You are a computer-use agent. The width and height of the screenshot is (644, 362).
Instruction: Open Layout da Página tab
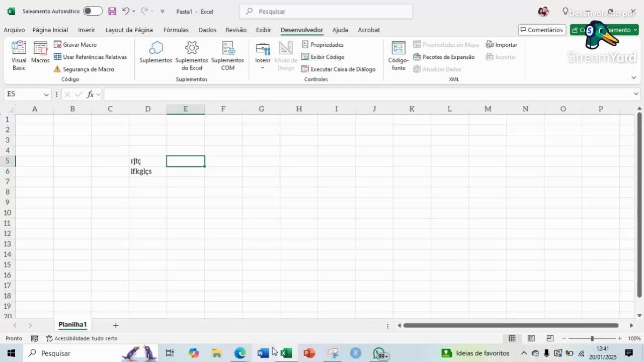pos(129,30)
